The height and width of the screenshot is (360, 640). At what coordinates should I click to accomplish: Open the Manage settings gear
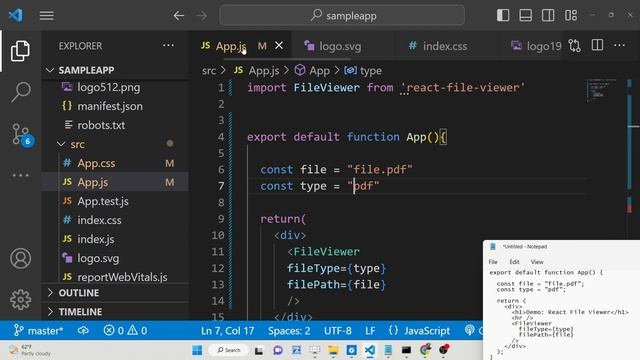tap(20, 300)
